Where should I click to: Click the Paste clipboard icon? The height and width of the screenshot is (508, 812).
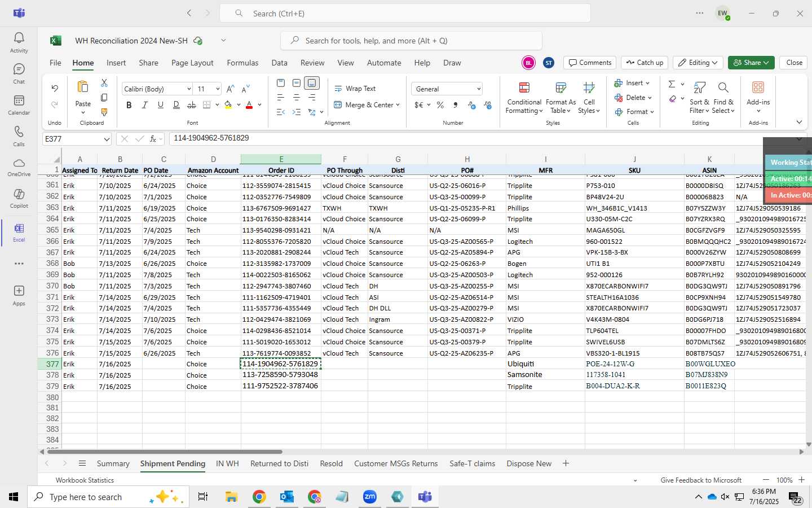click(83, 87)
